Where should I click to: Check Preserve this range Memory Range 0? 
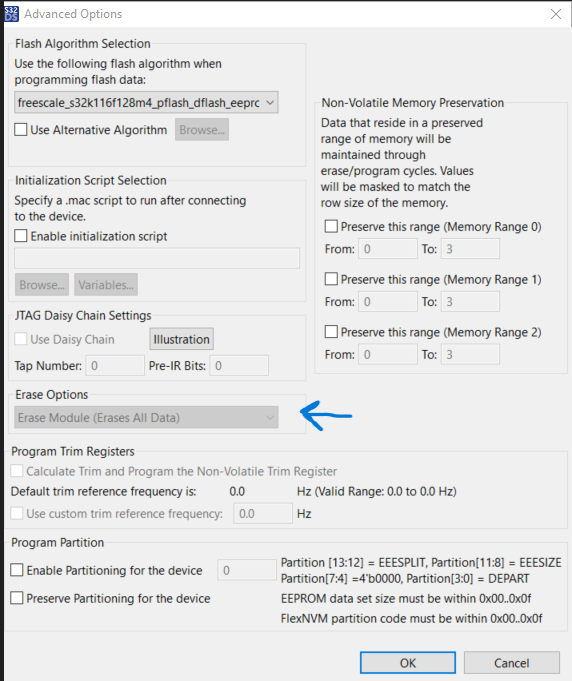[331, 226]
